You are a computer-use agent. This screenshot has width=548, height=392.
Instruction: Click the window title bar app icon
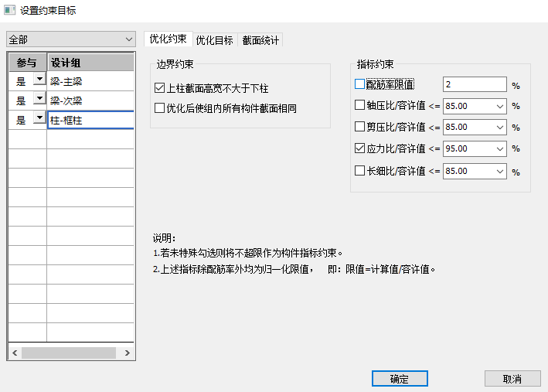point(9,10)
